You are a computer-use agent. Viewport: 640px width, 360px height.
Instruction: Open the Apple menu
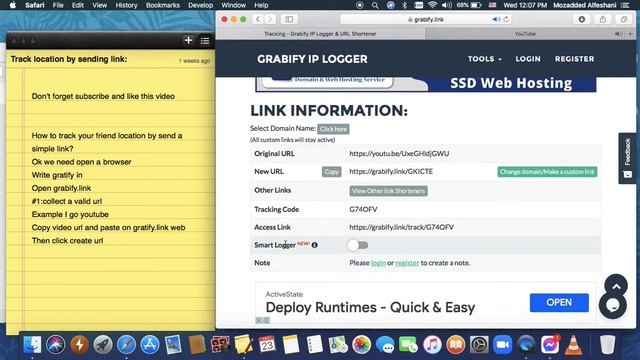pos(13,5)
